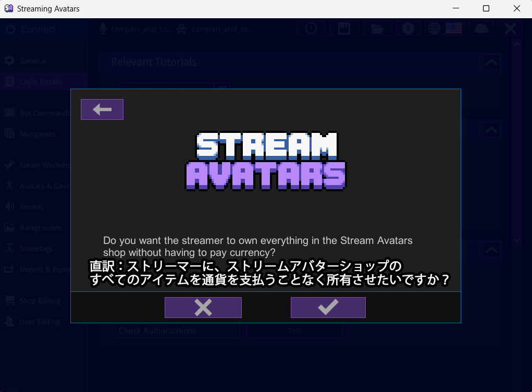The height and width of the screenshot is (392, 532).
Task: Open help via the question mark icon
Action: (x=408, y=28)
